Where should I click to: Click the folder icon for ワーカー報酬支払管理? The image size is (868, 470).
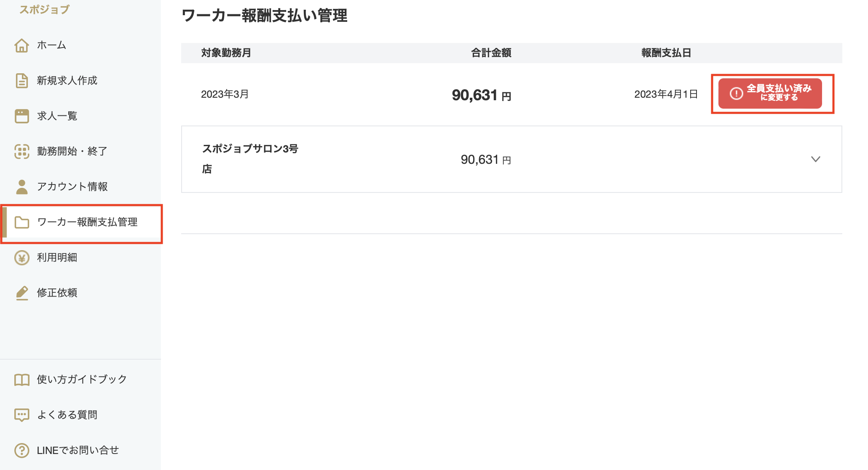[21, 222]
